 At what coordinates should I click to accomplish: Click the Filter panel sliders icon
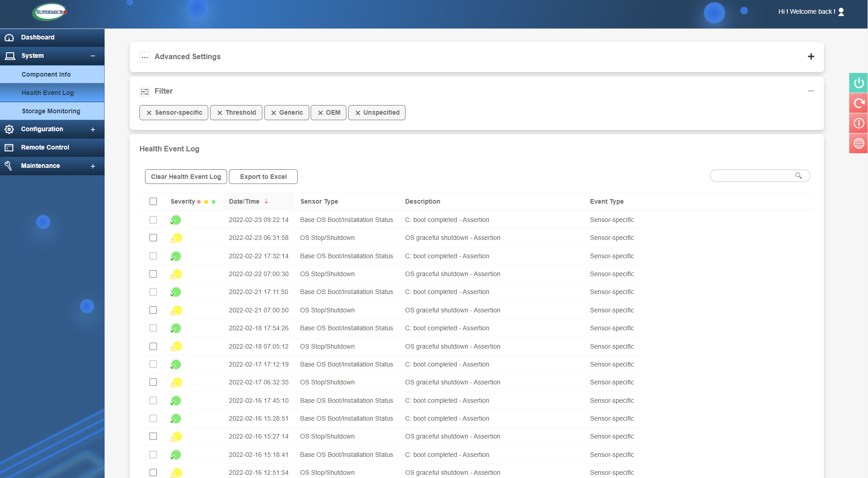[x=145, y=91]
